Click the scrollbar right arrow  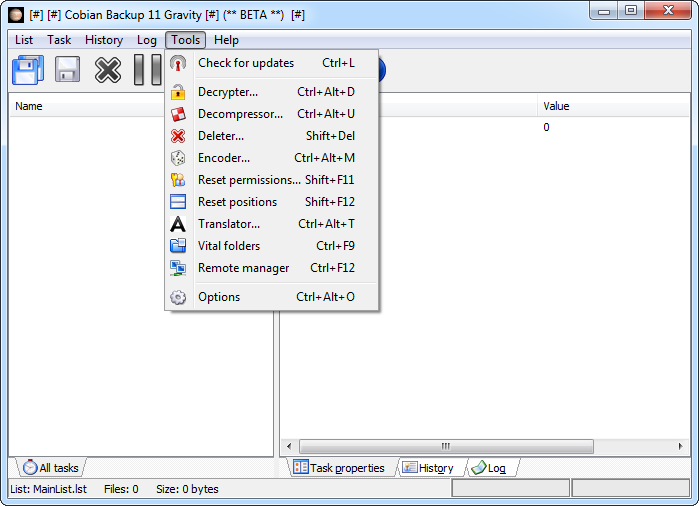[x=680, y=446]
